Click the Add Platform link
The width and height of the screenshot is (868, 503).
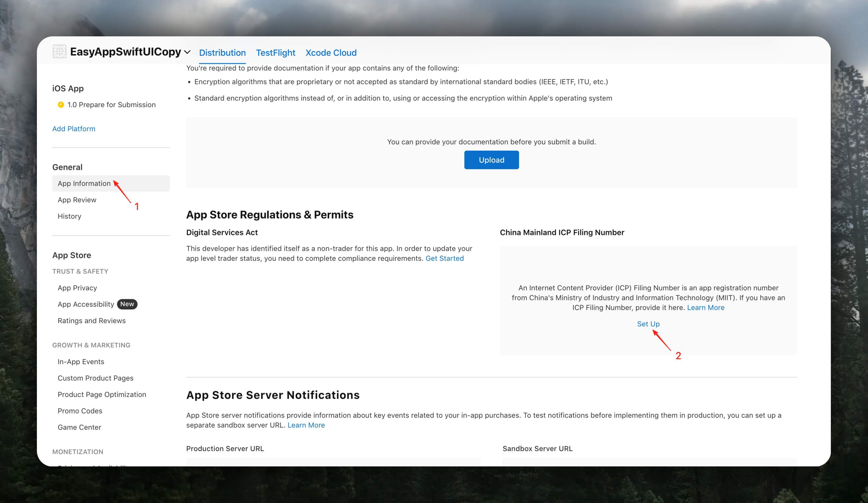[74, 129]
